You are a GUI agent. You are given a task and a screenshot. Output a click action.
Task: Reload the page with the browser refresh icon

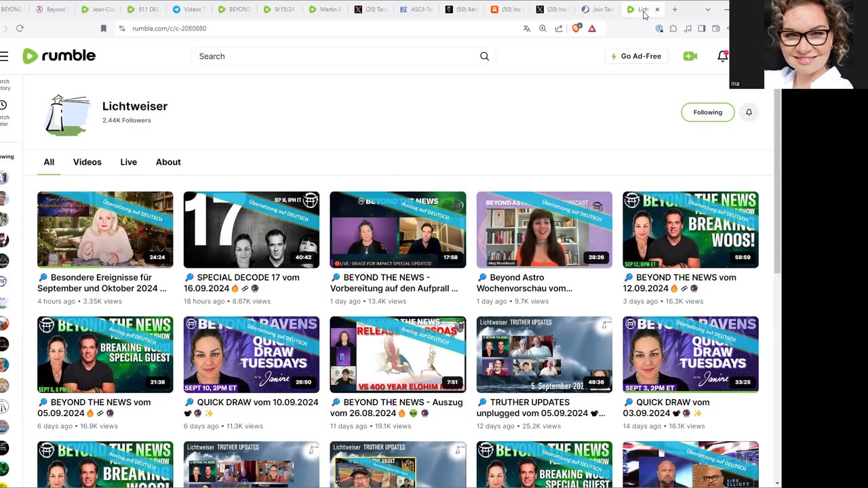click(20, 28)
